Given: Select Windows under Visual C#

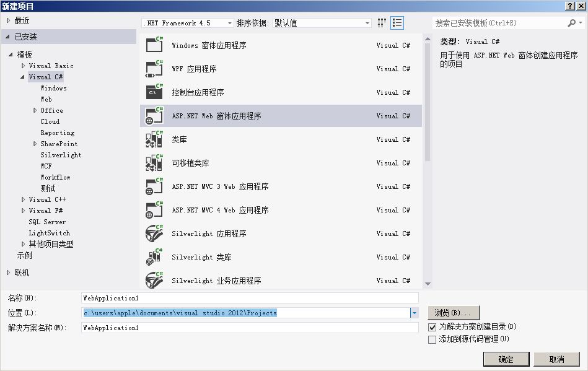Looking at the screenshot, I should pos(54,88).
